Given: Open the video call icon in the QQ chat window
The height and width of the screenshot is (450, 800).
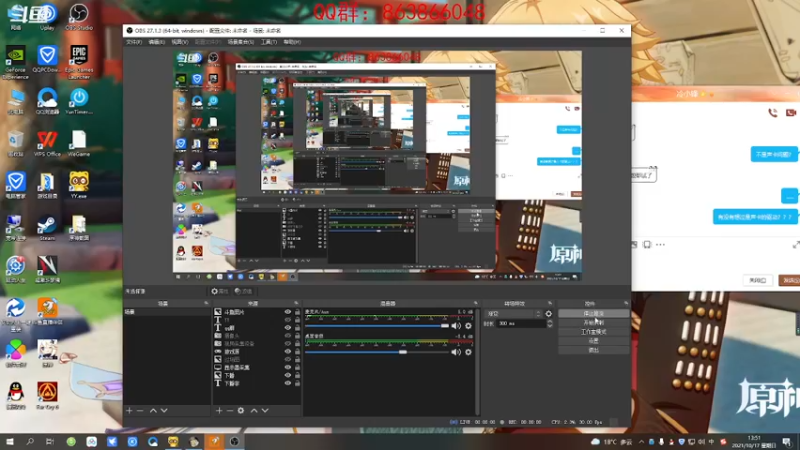Looking at the screenshot, I should click(791, 113).
